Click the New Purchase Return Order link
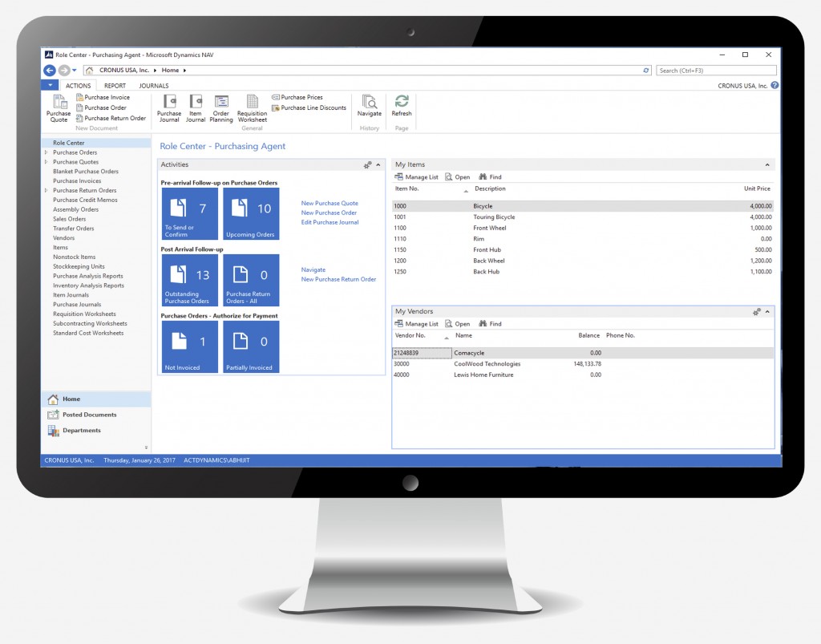The height and width of the screenshot is (644, 821). [338, 279]
